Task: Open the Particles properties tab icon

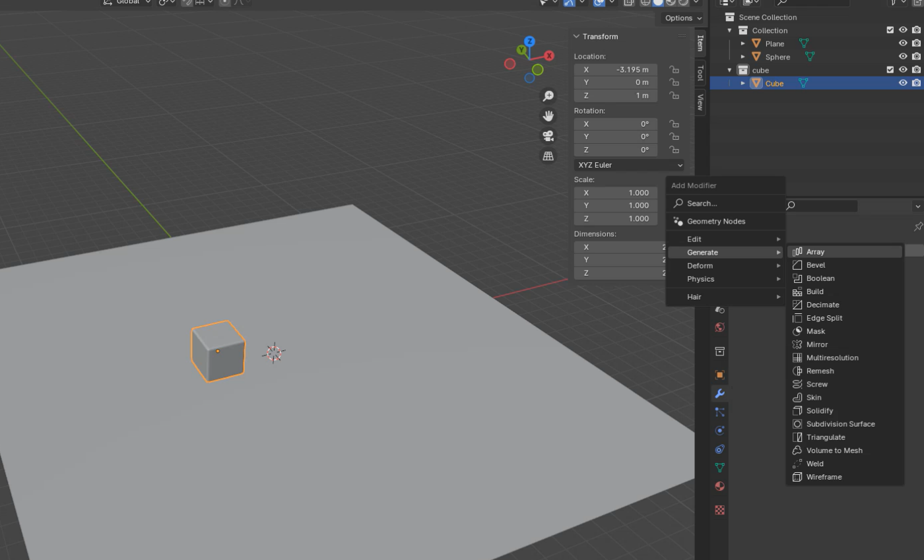Action: [x=719, y=412]
